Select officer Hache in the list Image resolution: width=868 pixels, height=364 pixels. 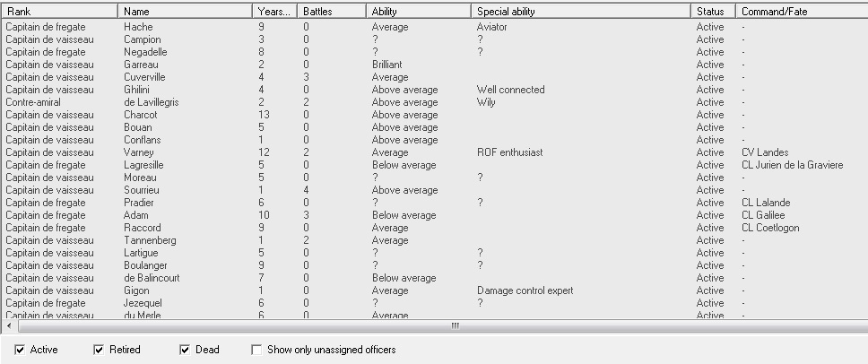click(x=435, y=27)
